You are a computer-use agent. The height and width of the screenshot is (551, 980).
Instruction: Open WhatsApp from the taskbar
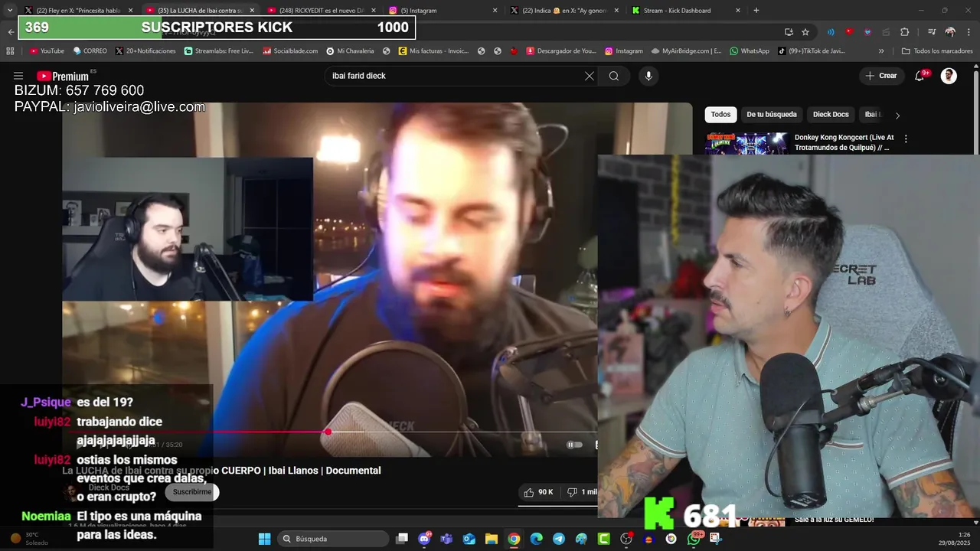point(694,539)
